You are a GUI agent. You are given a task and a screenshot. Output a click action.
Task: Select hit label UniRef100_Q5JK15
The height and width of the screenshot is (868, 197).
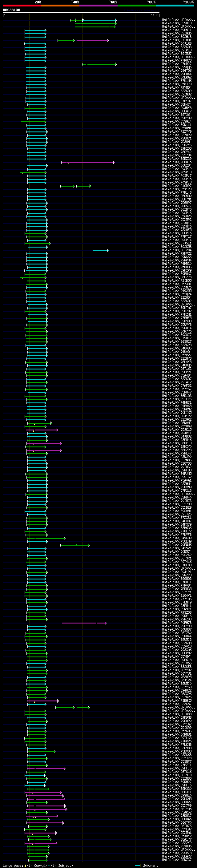click(177, 430)
